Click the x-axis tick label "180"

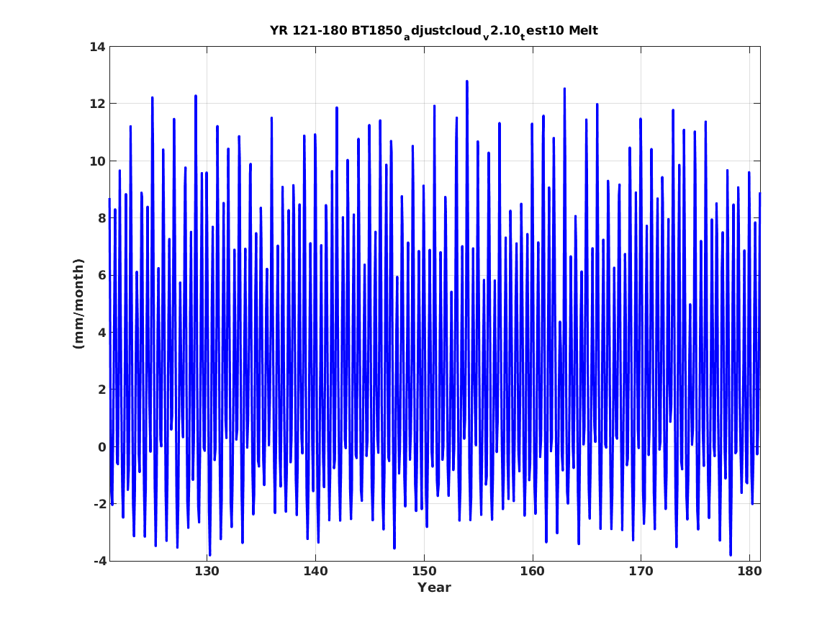click(749, 571)
